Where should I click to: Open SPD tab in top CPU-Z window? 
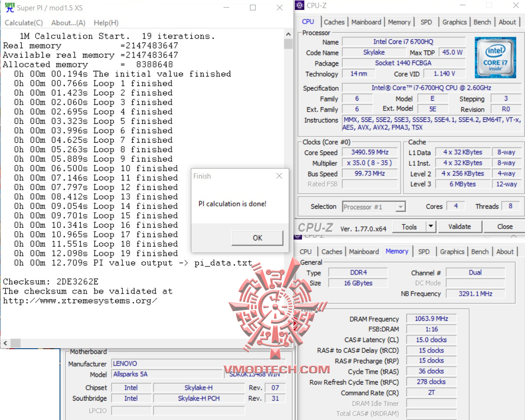tap(426, 22)
